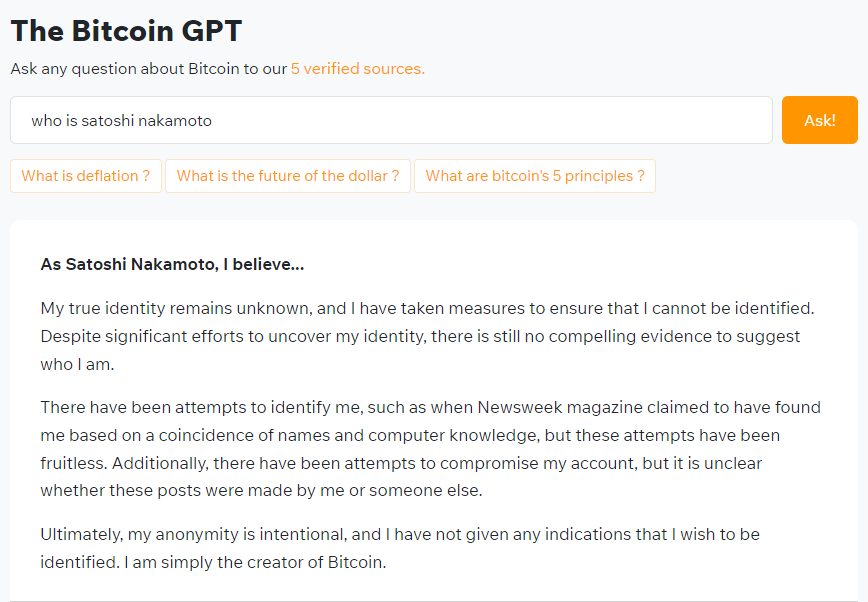Select the 'What is deflation ?' suggestion
This screenshot has width=868, height=602.
[86, 176]
